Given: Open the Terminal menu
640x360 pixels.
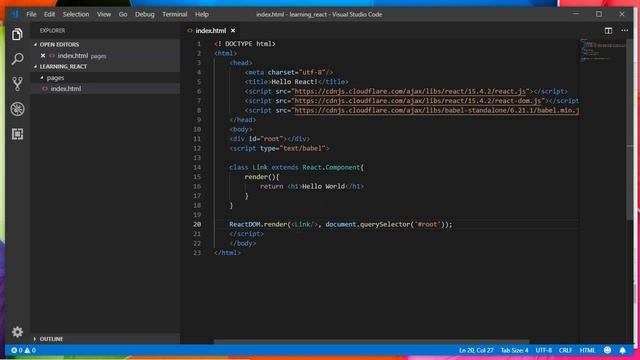Looking at the screenshot, I should coord(175,14).
